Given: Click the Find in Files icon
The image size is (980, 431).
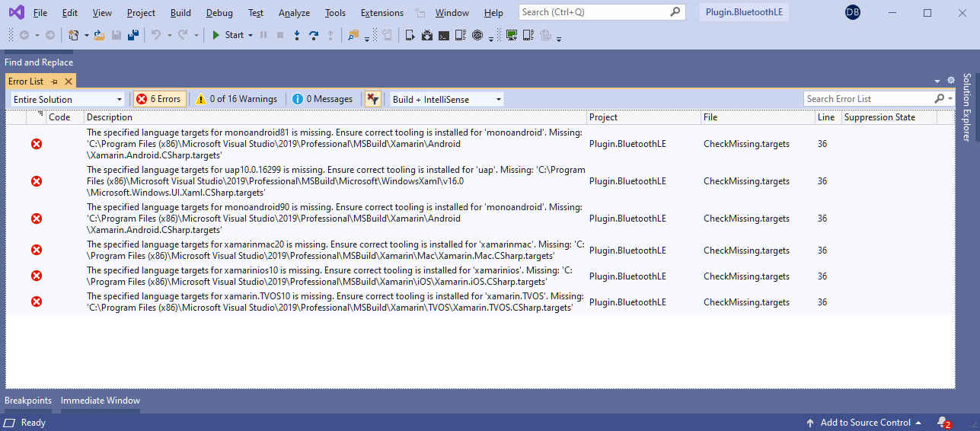Looking at the screenshot, I should (x=353, y=35).
